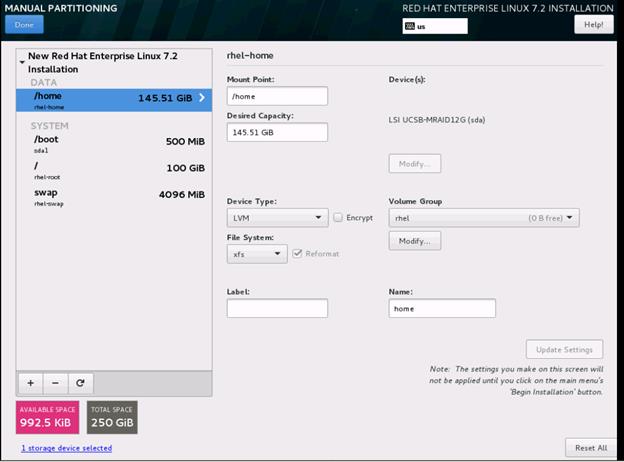Open the File System xfs dropdown
The width and height of the screenshot is (624, 462).
coord(257,254)
